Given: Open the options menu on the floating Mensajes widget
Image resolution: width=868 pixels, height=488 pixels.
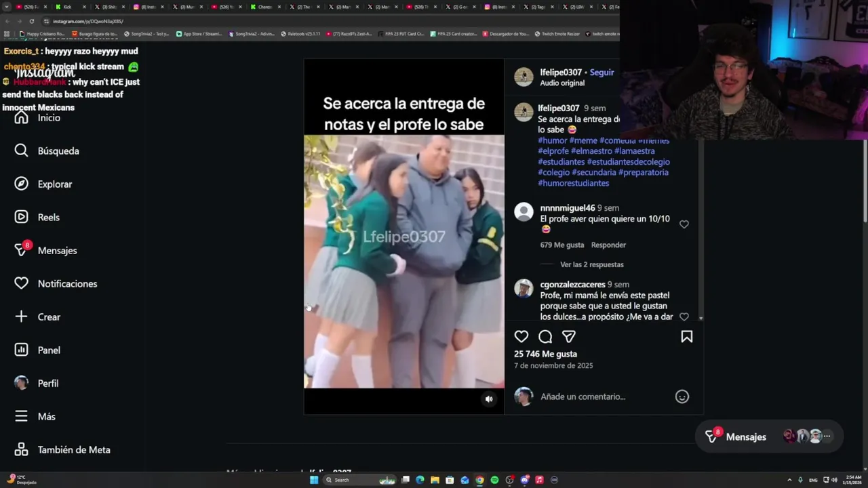Looking at the screenshot, I should pyautogui.click(x=827, y=436).
